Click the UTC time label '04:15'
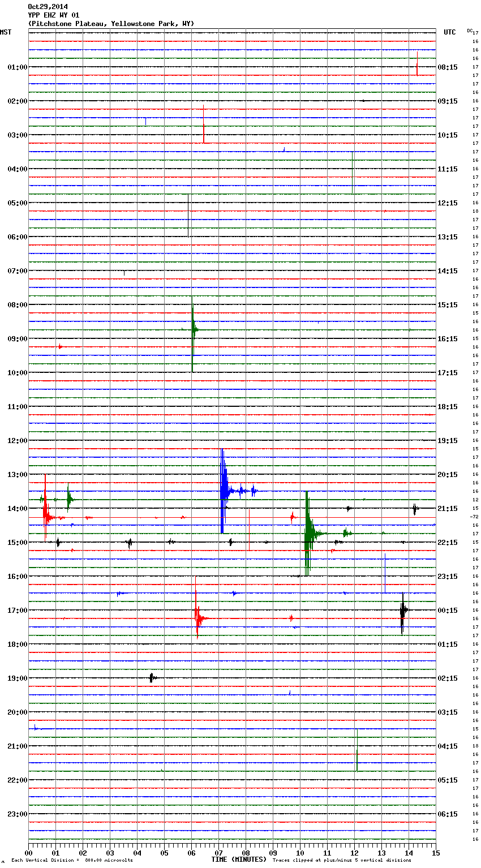This screenshot has width=481, height=868. [448, 746]
